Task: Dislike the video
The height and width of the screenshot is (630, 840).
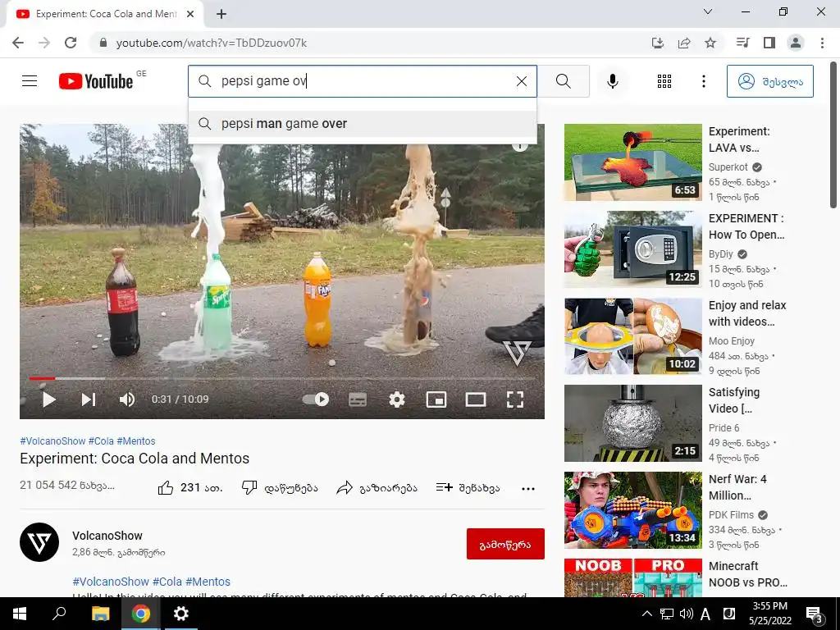Action: (x=280, y=487)
